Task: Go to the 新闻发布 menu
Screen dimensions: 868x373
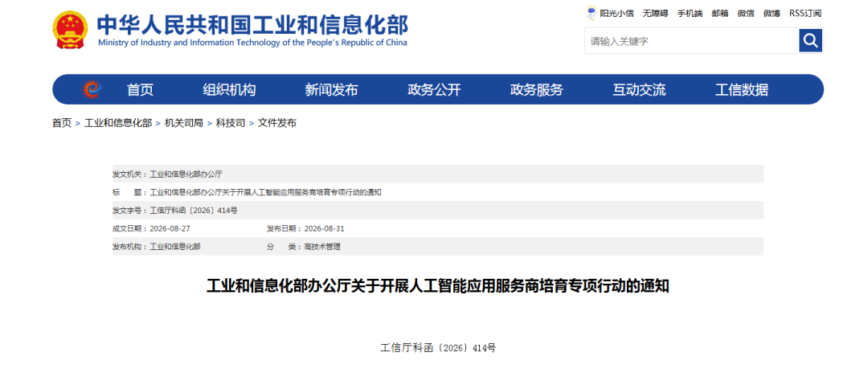Action: [x=332, y=90]
